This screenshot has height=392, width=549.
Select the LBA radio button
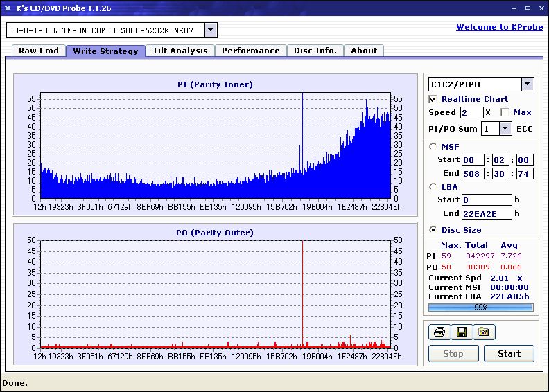pos(433,186)
